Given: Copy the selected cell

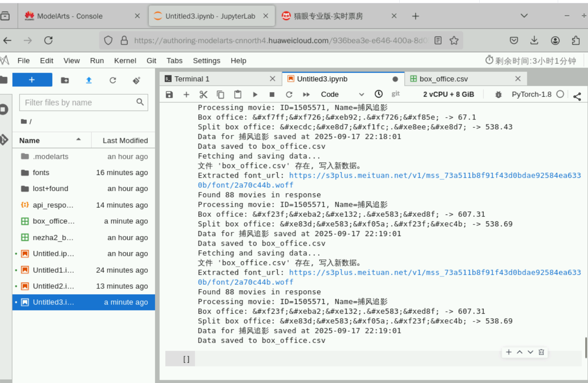Looking at the screenshot, I should pyautogui.click(x=220, y=95).
